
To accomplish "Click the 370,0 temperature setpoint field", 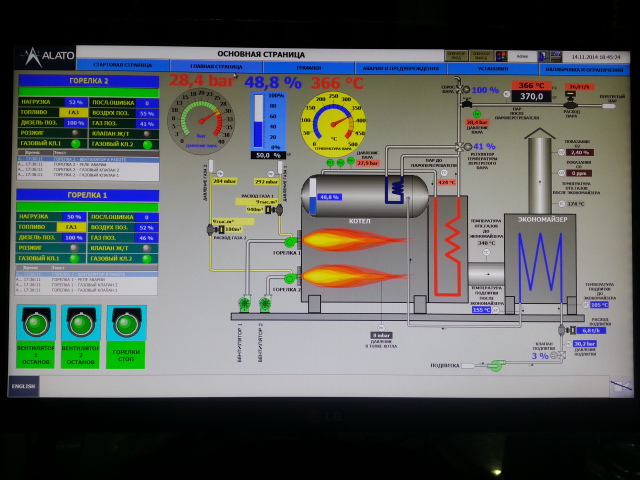I will 530,97.
